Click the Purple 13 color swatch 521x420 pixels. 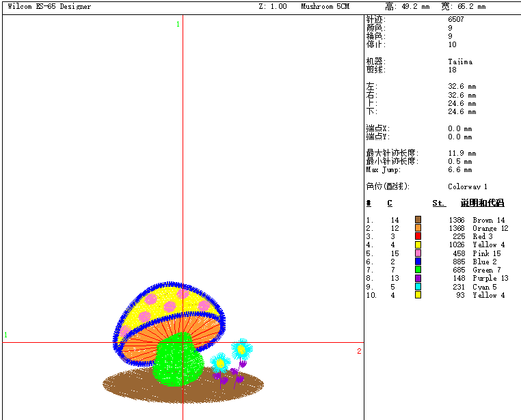click(418, 278)
